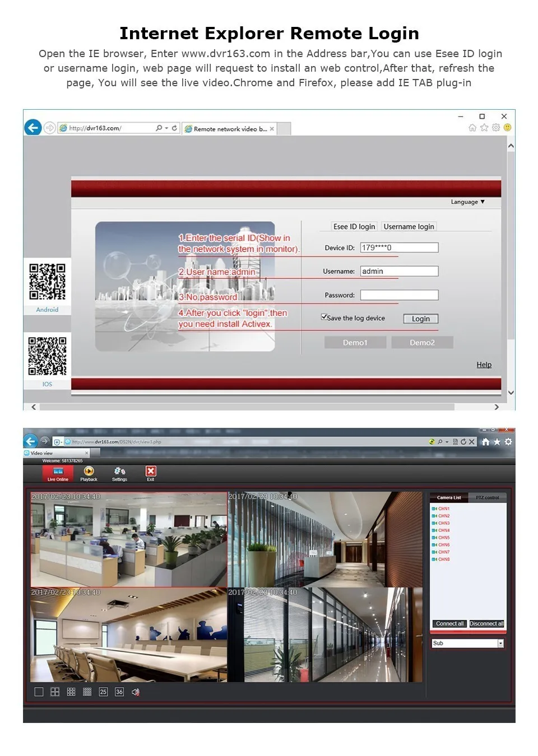The height and width of the screenshot is (756, 538).
Task: Open the Sub stream dropdown
Action: pos(468,643)
